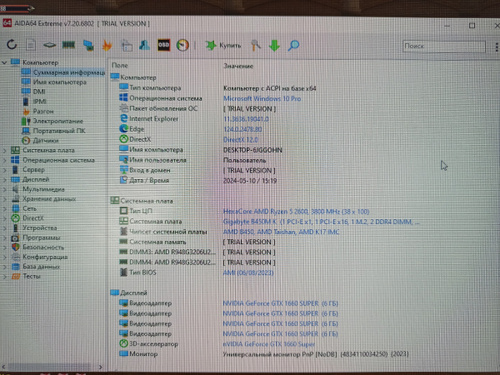The image size is (500, 375).
Task: Click the motherboard chip toolbar icon
Action: click(x=50, y=45)
